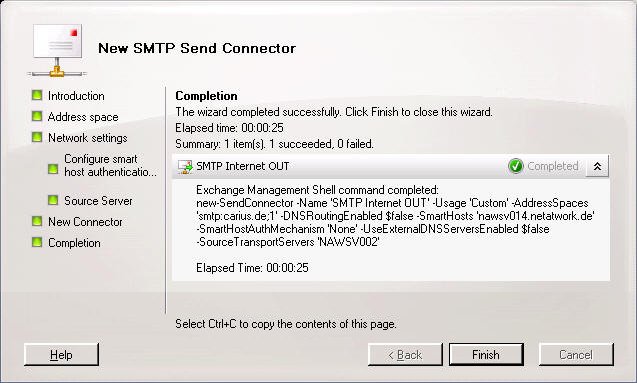This screenshot has width=637, height=383.
Task: Select the Introduction wizard step
Action: coord(76,96)
